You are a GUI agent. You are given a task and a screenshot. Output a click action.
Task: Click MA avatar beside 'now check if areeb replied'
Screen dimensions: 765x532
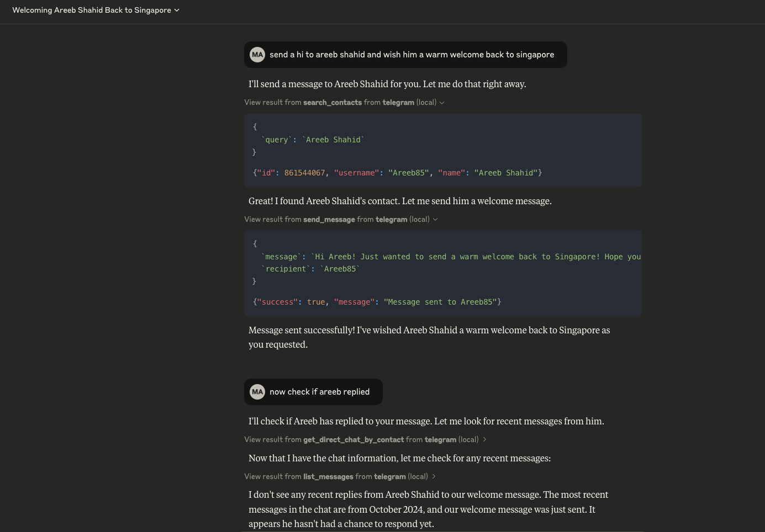click(257, 392)
